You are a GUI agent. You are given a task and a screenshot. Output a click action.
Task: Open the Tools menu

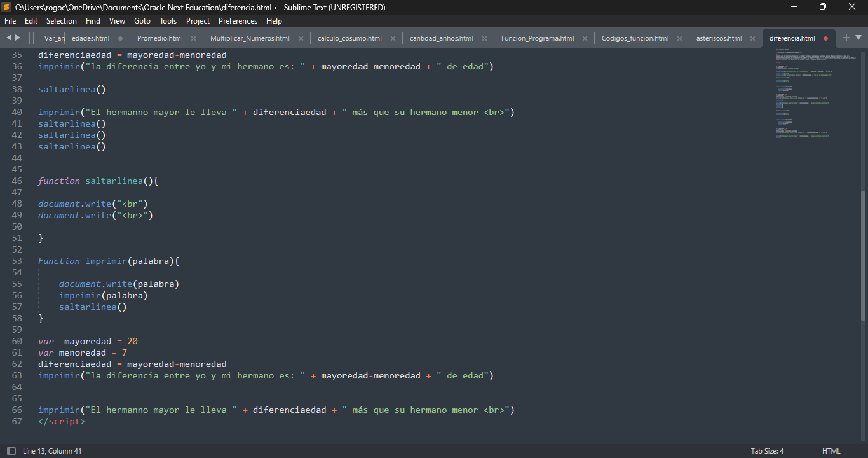168,21
